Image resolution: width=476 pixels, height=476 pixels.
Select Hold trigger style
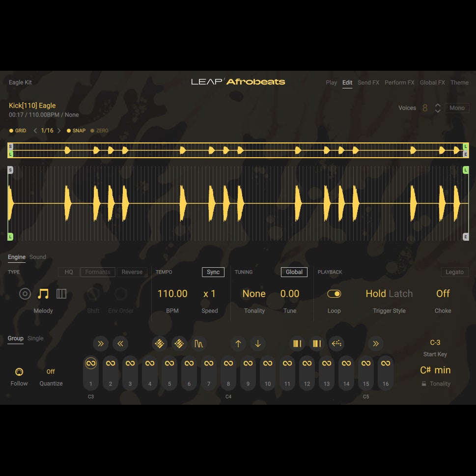(x=376, y=294)
